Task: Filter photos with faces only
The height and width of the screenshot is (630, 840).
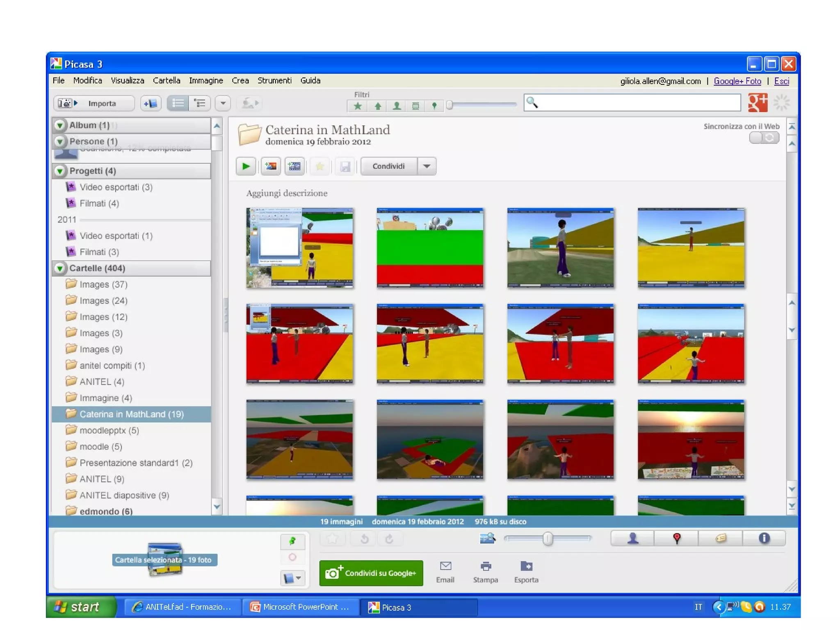Action: 396,106
